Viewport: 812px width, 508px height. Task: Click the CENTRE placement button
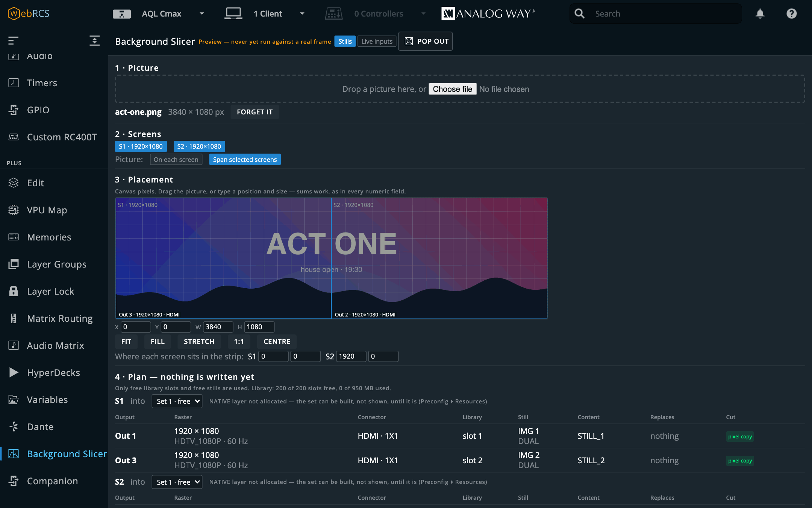tap(277, 342)
